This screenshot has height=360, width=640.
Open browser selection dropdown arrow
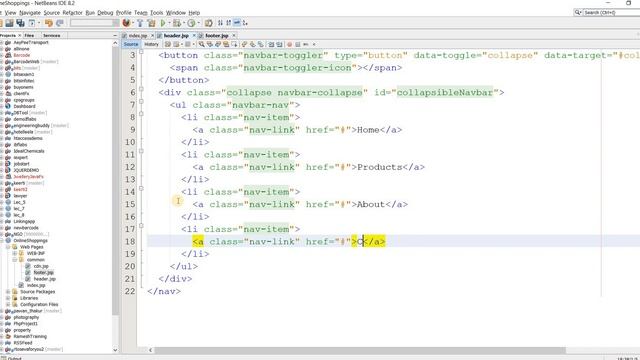point(133,23)
